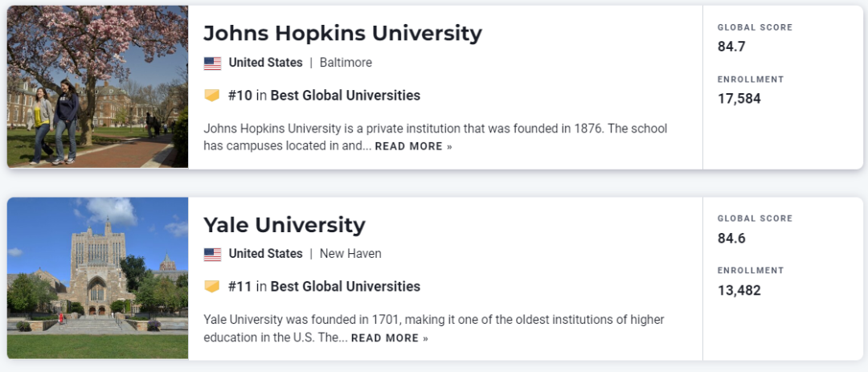Open the Johns Hopkins University title link

click(x=342, y=33)
